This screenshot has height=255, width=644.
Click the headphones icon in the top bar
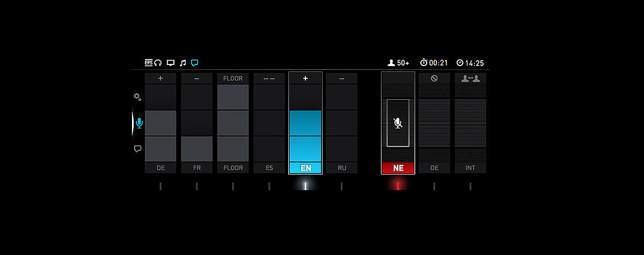158,63
